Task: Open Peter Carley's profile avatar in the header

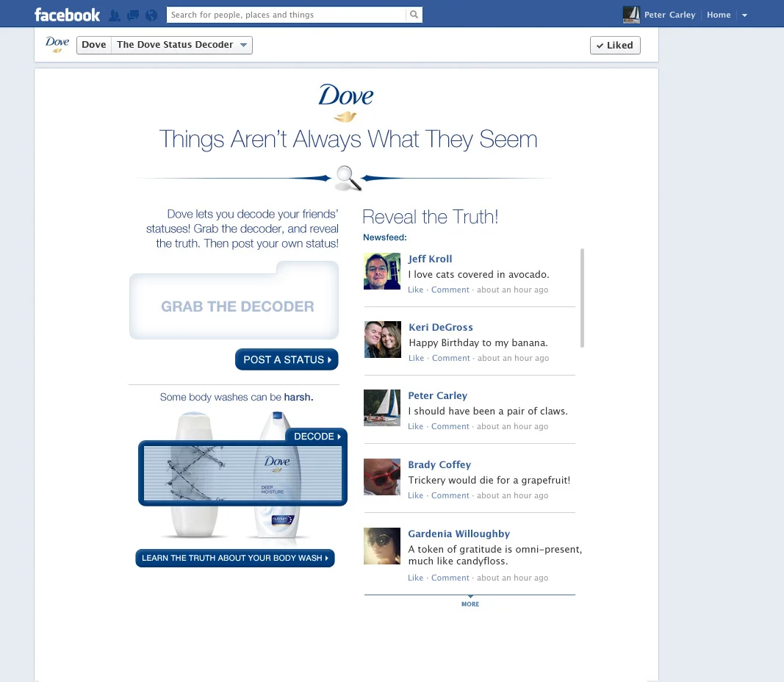Action: pos(631,15)
